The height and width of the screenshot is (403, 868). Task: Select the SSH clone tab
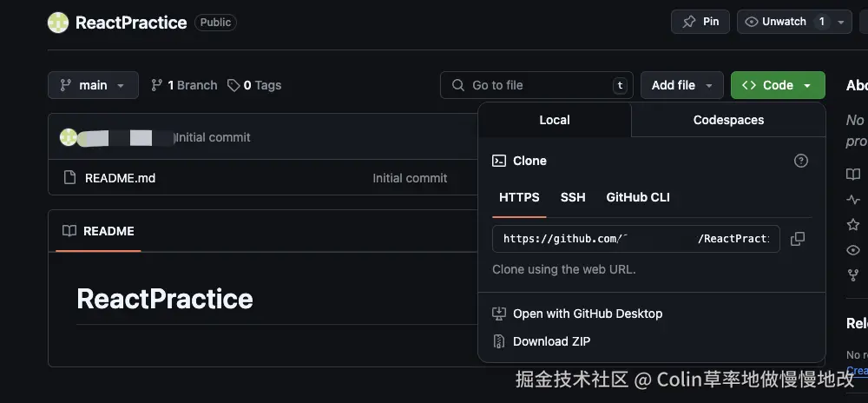573,197
